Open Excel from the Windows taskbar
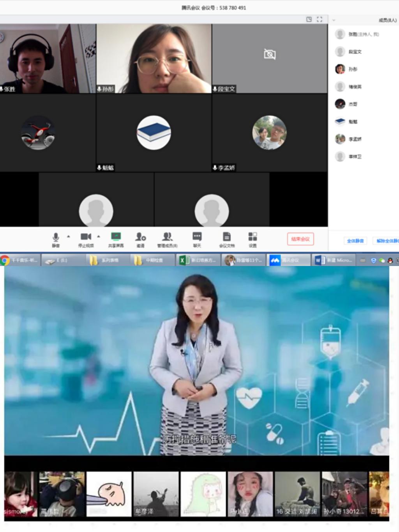The height and width of the screenshot is (532, 399). [x=197, y=260]
